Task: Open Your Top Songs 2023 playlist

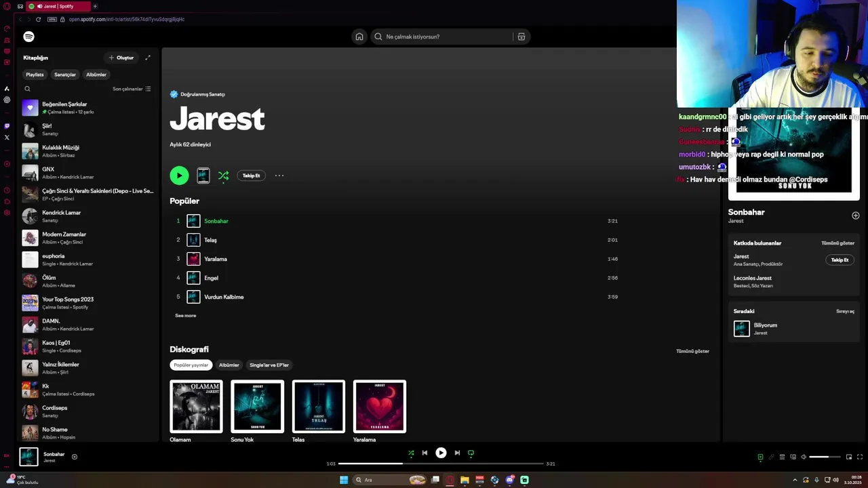Action: 88,303
